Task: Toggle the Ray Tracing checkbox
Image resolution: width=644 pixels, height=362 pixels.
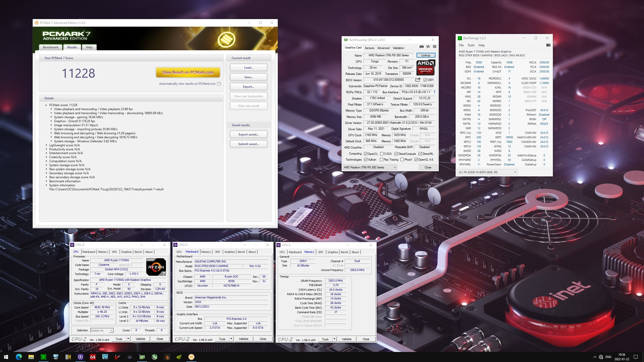Action: [382, 159]
